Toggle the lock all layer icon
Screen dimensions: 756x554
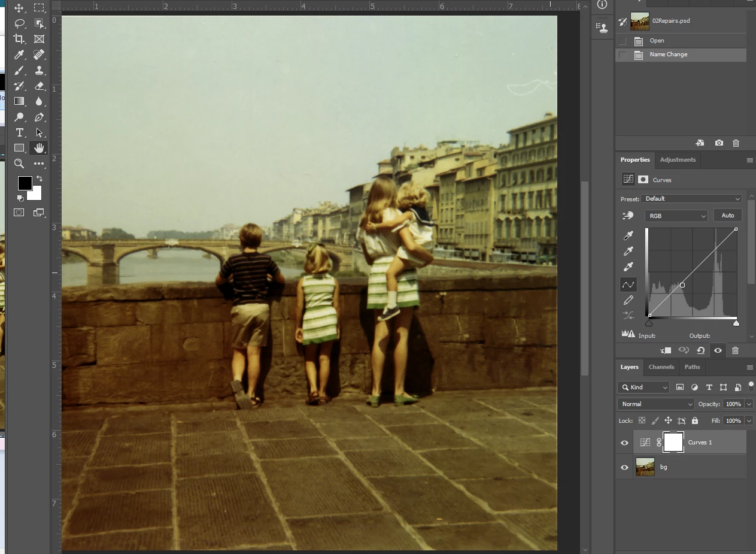coord(695,420)
